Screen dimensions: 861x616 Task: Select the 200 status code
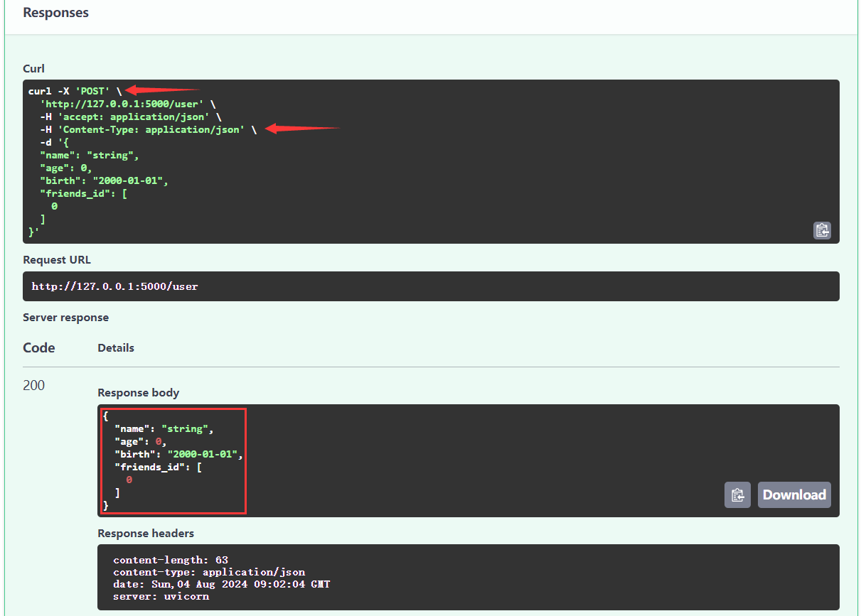click(x=33, y=386)
